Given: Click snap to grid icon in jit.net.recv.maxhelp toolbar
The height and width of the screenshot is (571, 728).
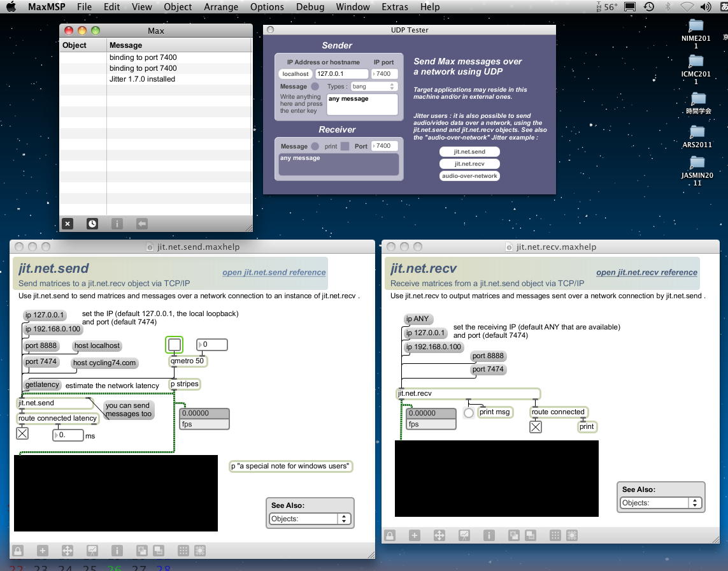Looking at the screenshot, I should pos(572,536).
